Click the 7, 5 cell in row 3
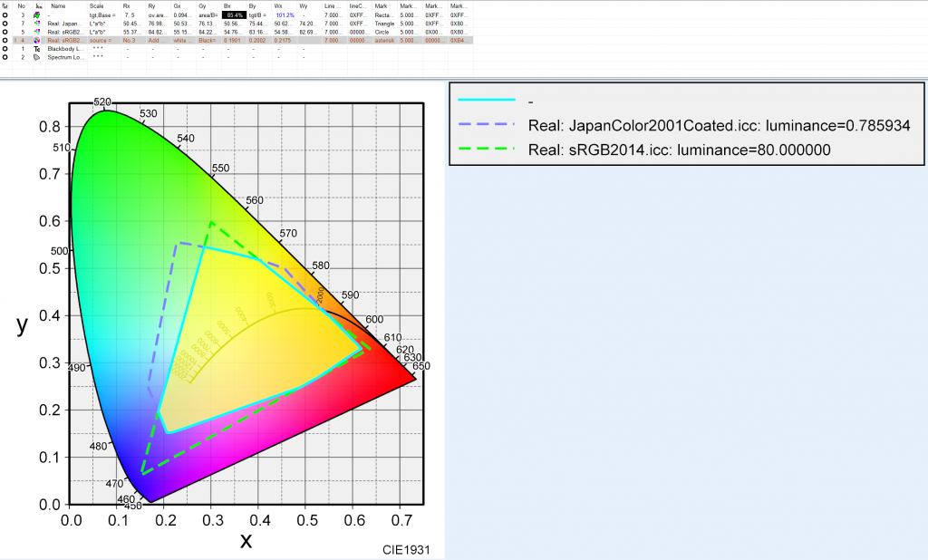This screenshot has width=928, height=560. (x=129, y=14)
